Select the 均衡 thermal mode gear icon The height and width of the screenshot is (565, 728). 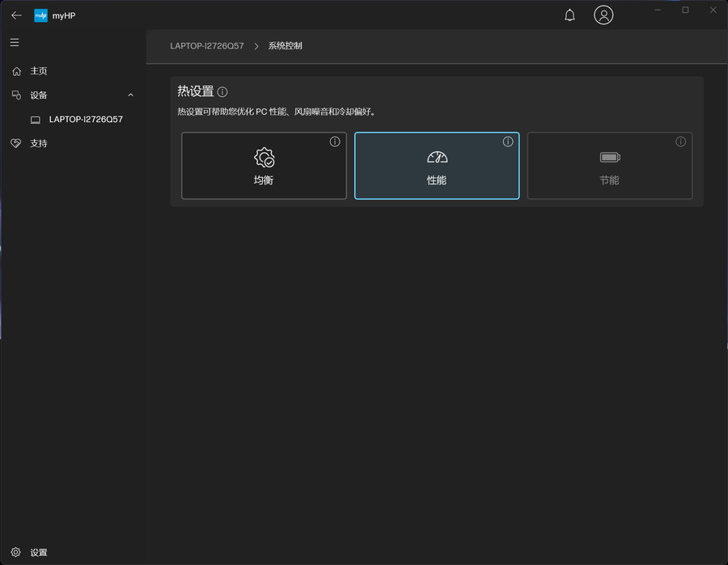point(264,156)
